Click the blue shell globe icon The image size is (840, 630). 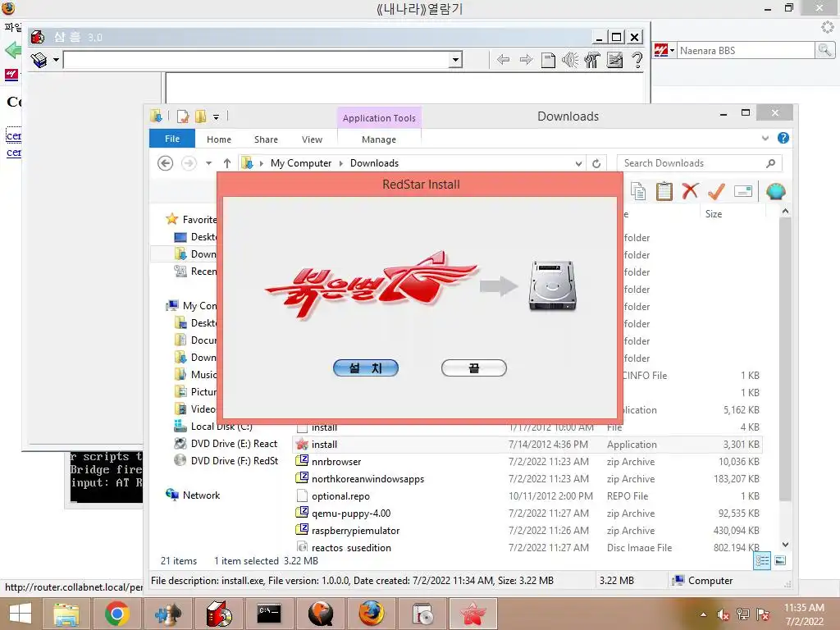pyautogui.click(x=776, y=191)
